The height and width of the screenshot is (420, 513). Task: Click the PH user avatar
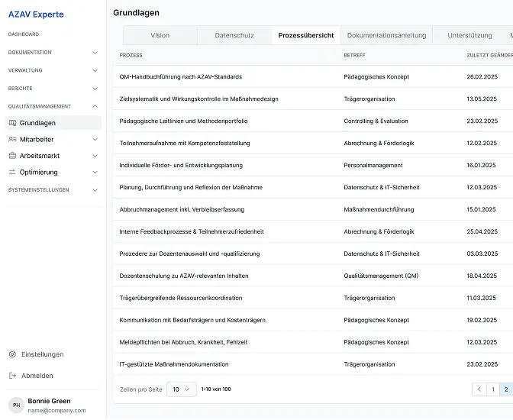(x=16, y=405)
